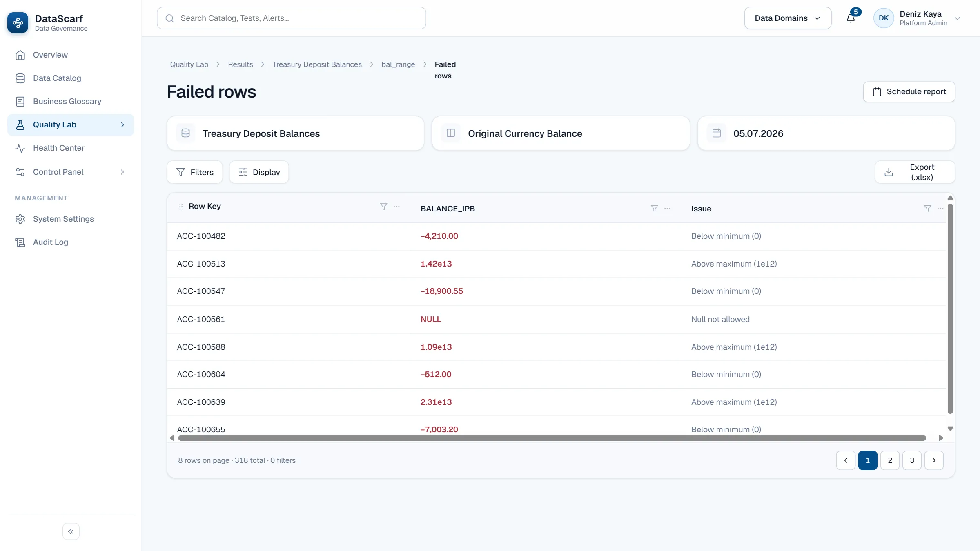Open notifications bell with 5 badge
Image resolution: width=980 pixels, height=551 pixels.
851,18
